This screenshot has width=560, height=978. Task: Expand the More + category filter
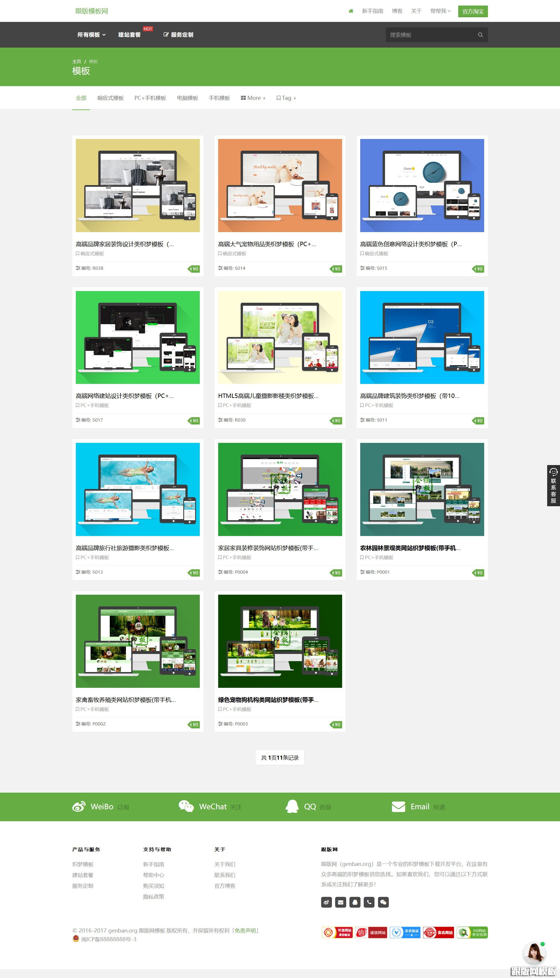(253, 98)
